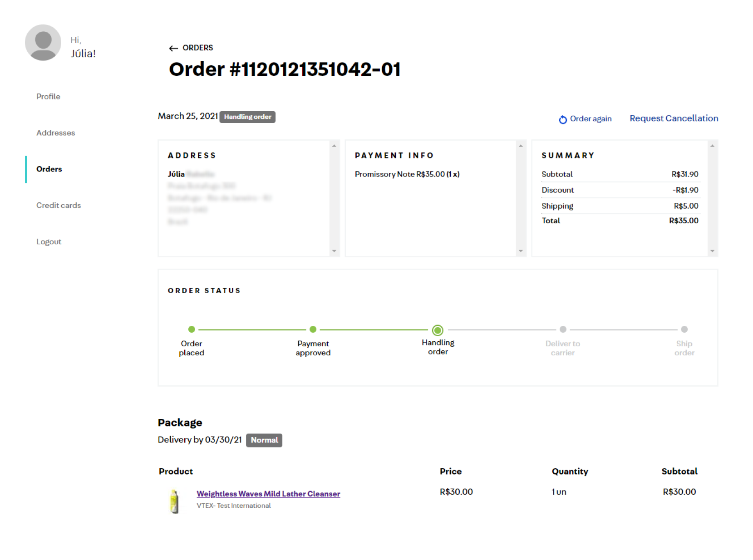The height and width of the screenshot is (560, 753).
Task: Open Weightless Waves Mild Lather Cleanser link
Action: pos(268,494)
